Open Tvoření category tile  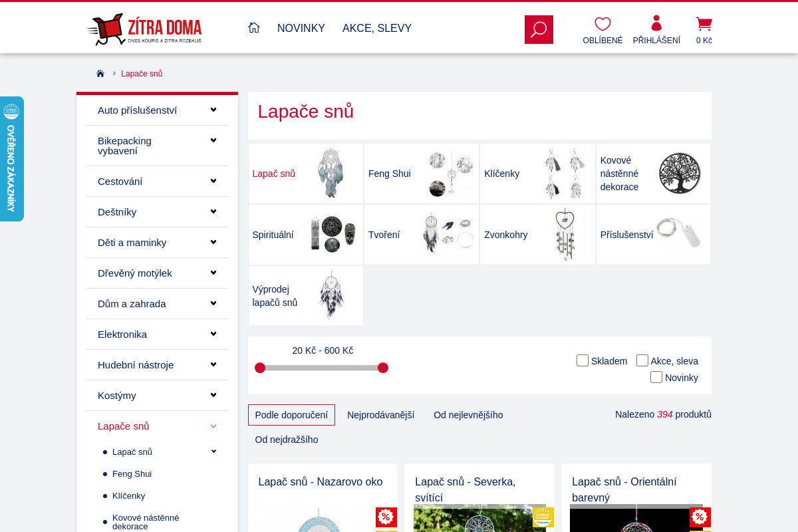422,235
